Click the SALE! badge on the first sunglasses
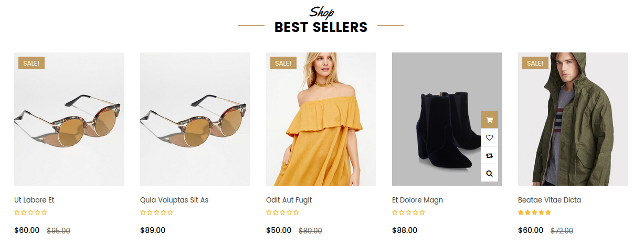 pos(31,63)
